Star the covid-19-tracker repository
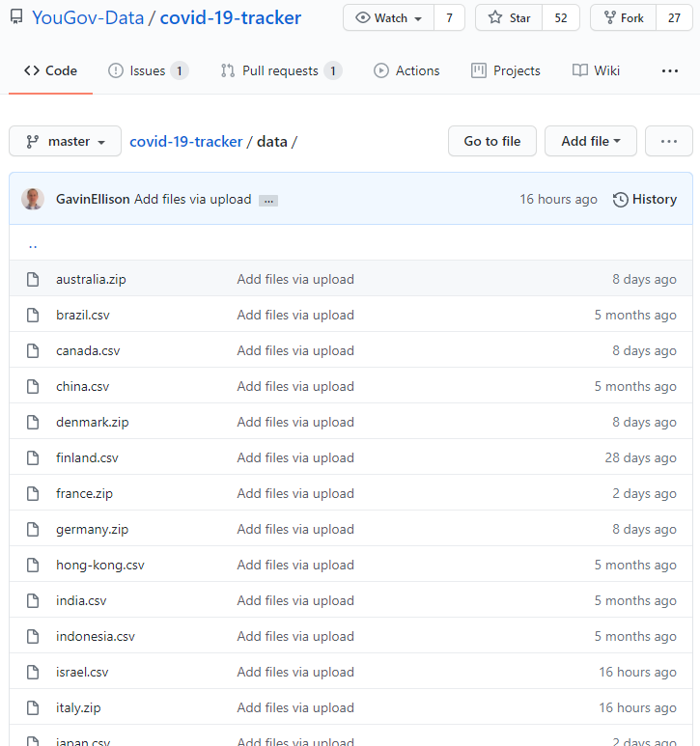This screenshot has width=700, height=746. [x=508, y=18]
